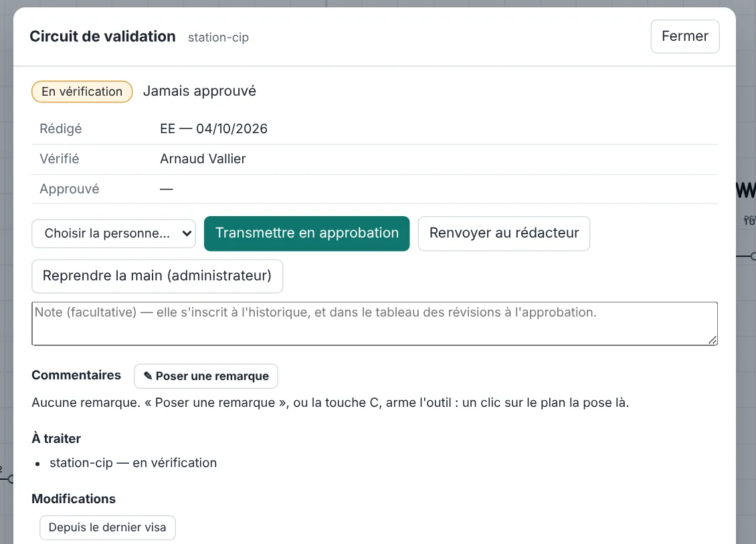Click Poser une remarque button
Image resolution: width=756 pixels, height=544 pixels.
coord(206,376)
